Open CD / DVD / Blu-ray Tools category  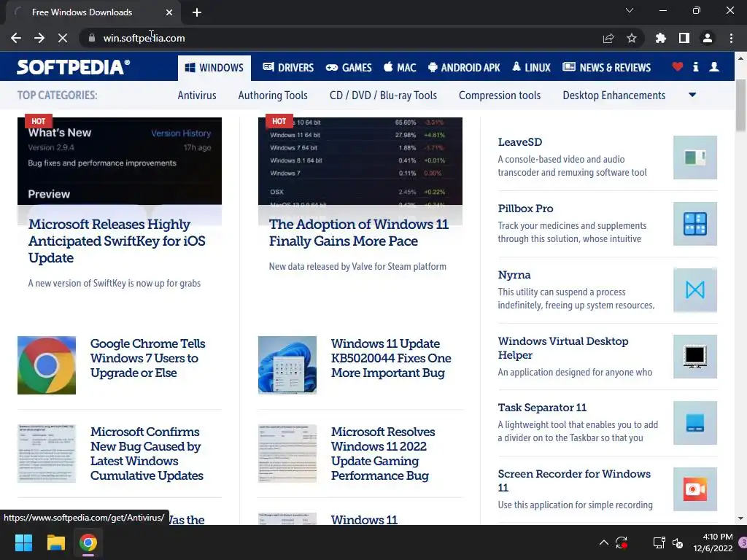[x=383, y=96]
